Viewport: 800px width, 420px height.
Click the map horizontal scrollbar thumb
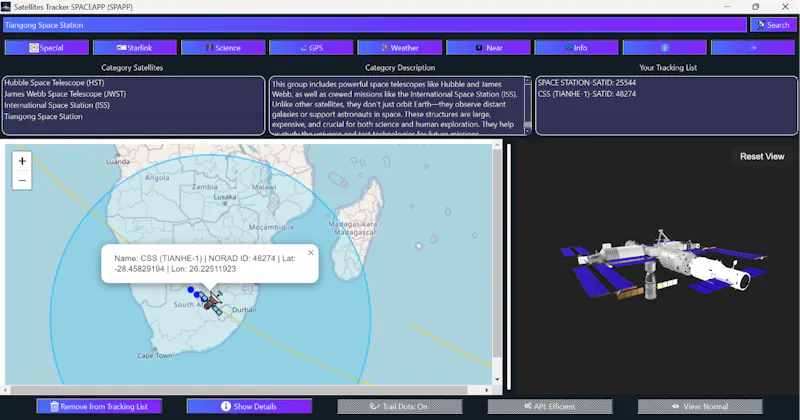coord(238,390)
